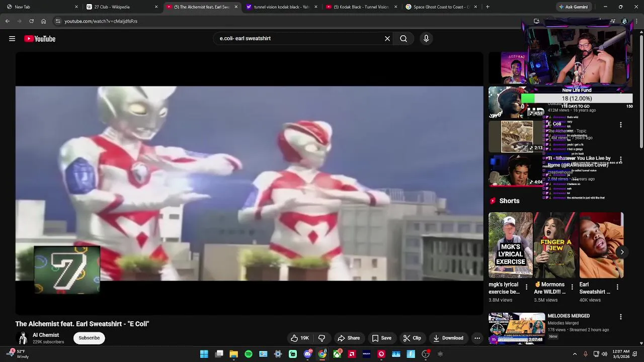Open the FINGER A JEW short thumbnail
Screen dimensions: 644x362
pyautogui.click(x=556, y=245)
